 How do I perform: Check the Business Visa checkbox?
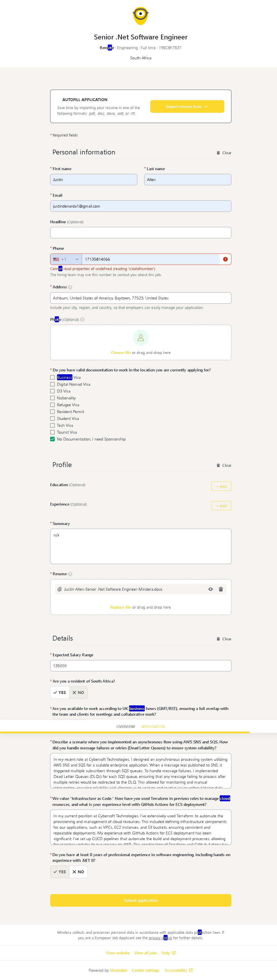(52, 377)
